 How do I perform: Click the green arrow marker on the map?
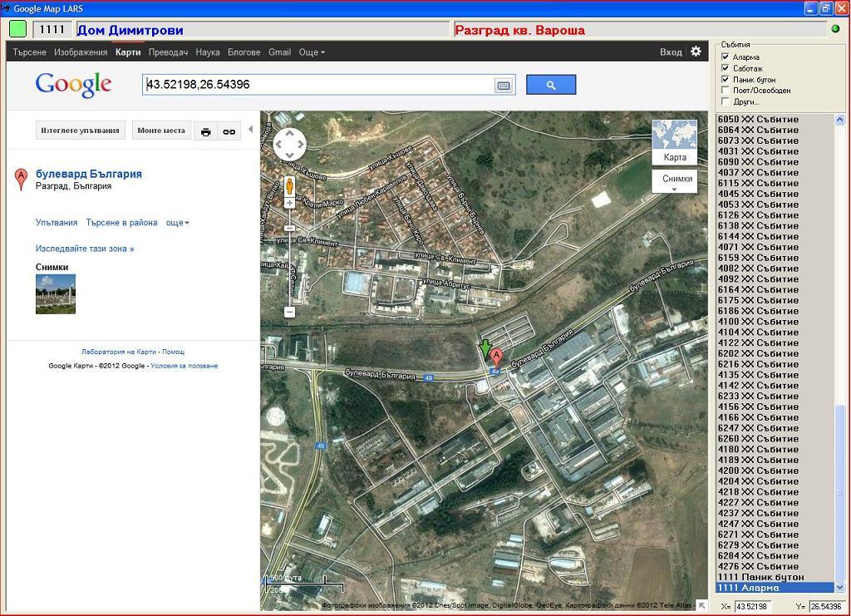[x=485, y=348]
